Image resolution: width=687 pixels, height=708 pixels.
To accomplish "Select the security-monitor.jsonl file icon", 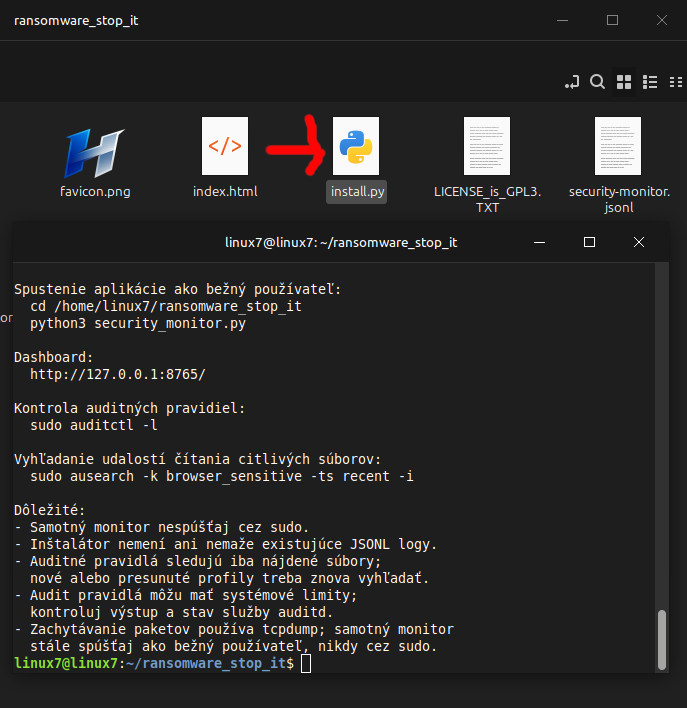I will 618,146.
